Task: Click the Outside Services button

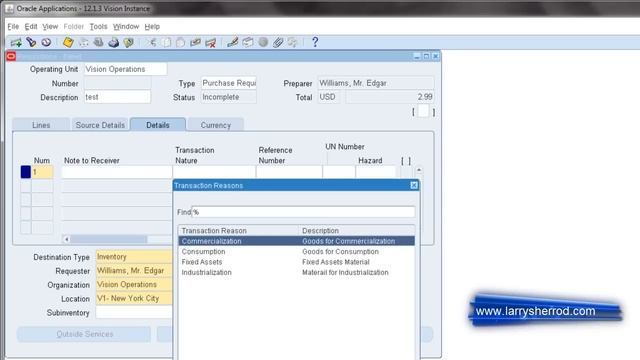Action: [84, 334]
